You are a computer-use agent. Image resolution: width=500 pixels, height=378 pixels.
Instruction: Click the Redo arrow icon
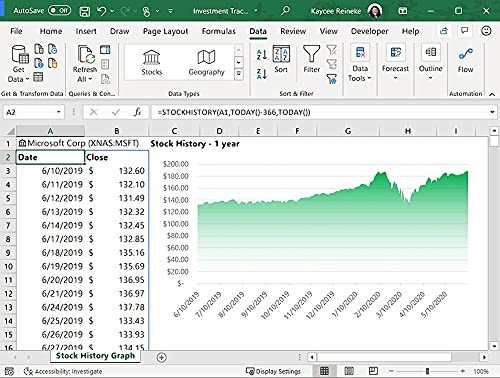125,11
